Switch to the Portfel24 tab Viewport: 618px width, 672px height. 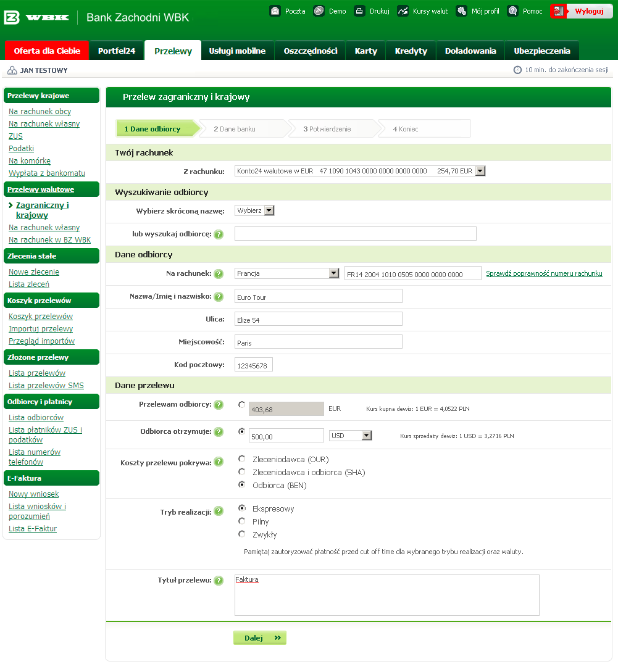click(116, 51)
